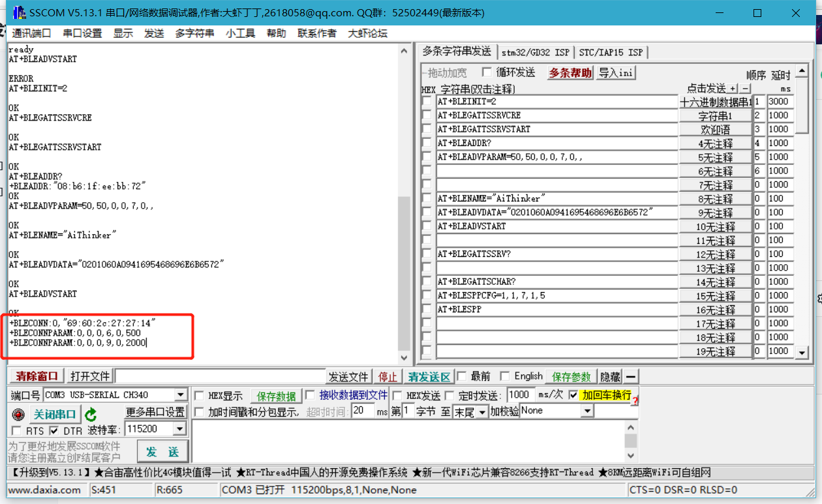The width and height of the screenshot is (822, 504).
Task: Switch to 多条字符串发送 tab
Action: pyautogui.click(x=457, y=52)
